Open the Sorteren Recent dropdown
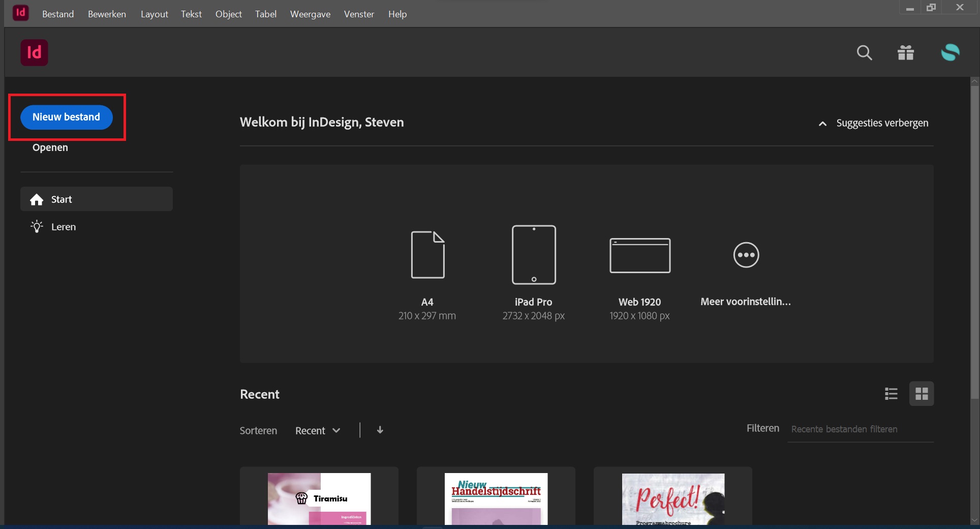Viewport: 980px width, 529px height. [318, 430]
